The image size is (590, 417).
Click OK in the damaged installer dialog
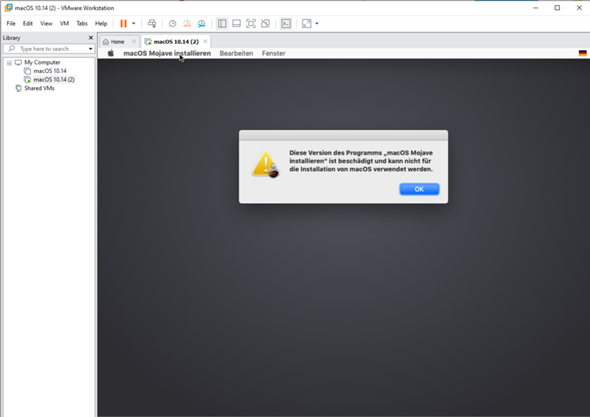point(419,189)
